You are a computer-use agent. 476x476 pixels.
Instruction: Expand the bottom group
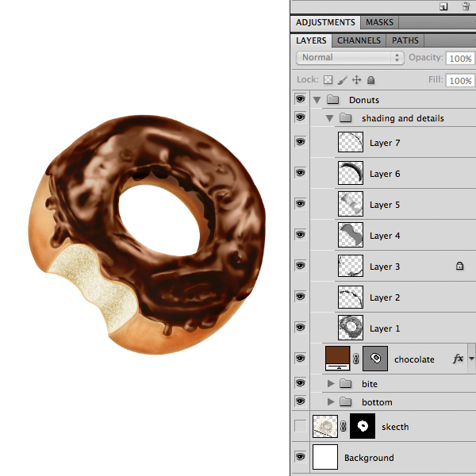[x=331, y=402]
